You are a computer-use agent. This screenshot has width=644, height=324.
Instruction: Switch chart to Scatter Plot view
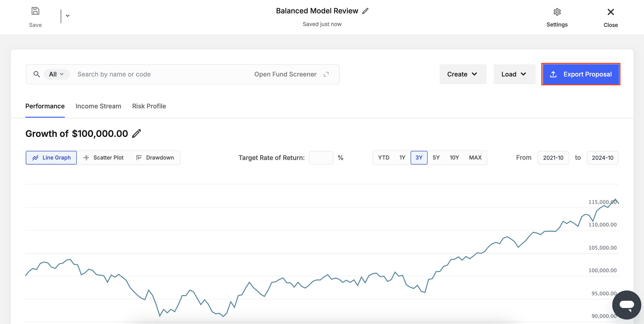[x=103, y=157]
